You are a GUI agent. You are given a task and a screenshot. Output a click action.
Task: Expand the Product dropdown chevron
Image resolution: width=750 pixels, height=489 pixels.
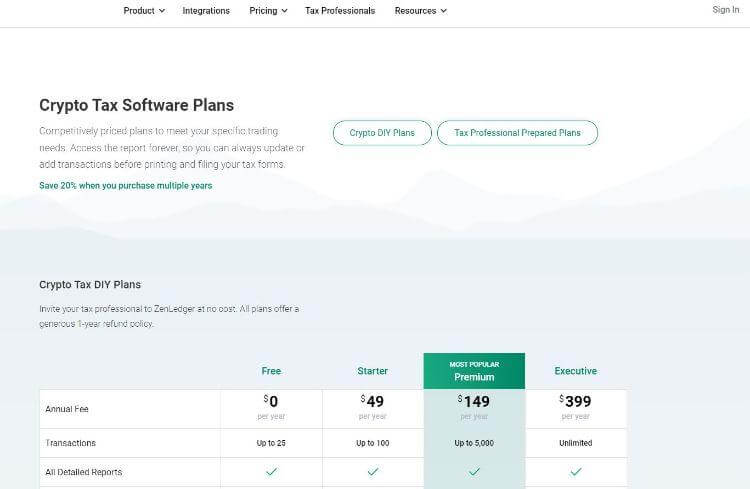(162, 11)
